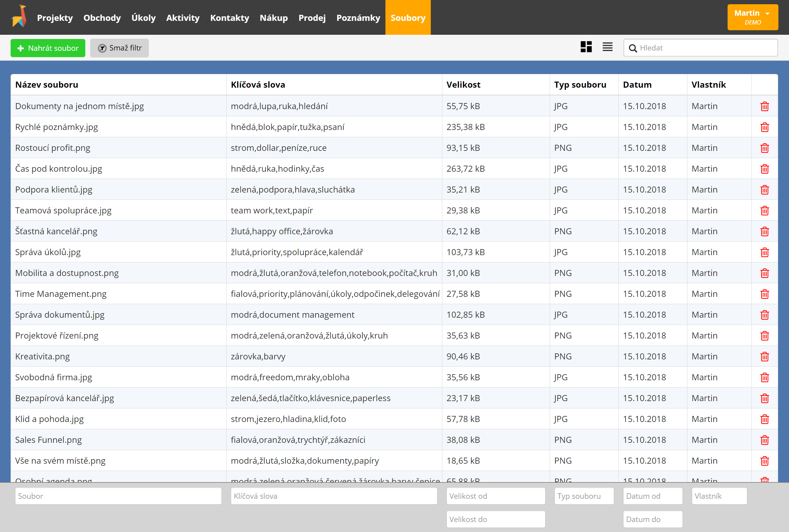Viewport: 789px width, 532px height.
Task: Delete file Správa úkolů.jpg
Action: coord(764,252)
